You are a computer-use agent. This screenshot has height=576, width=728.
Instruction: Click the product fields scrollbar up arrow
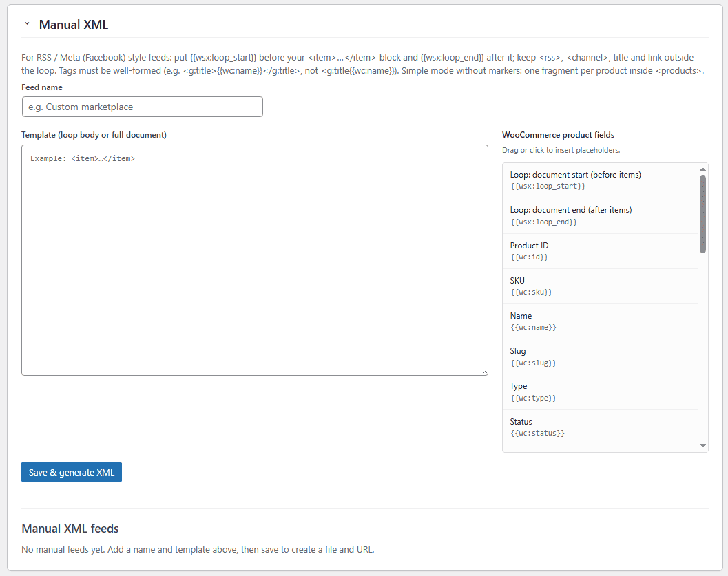703,169
